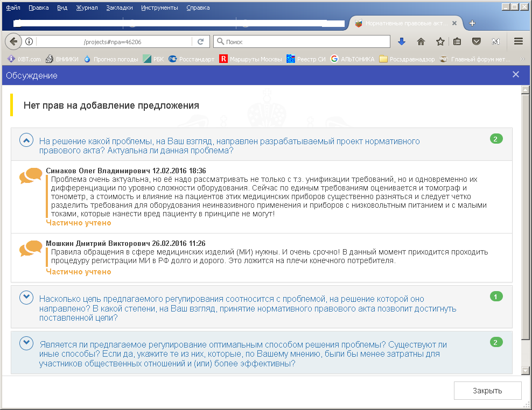Open the Закладки menu

point(119,8)
